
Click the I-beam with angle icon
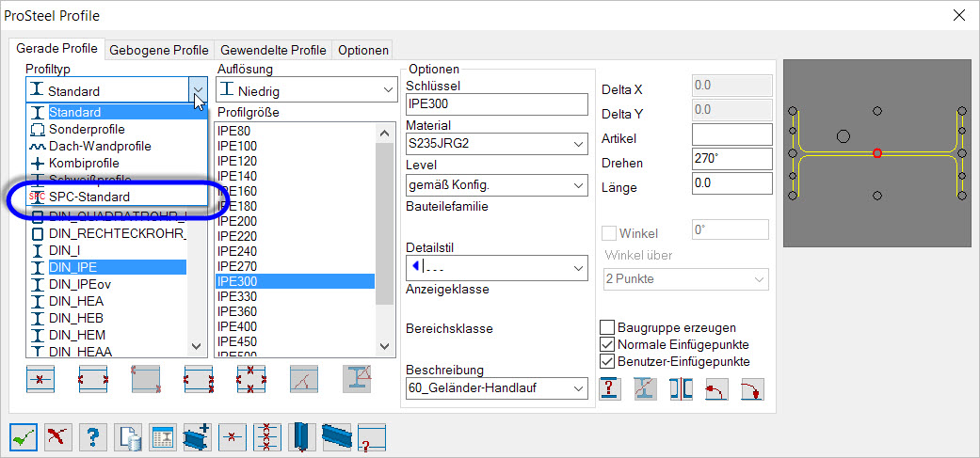(358, 379)
